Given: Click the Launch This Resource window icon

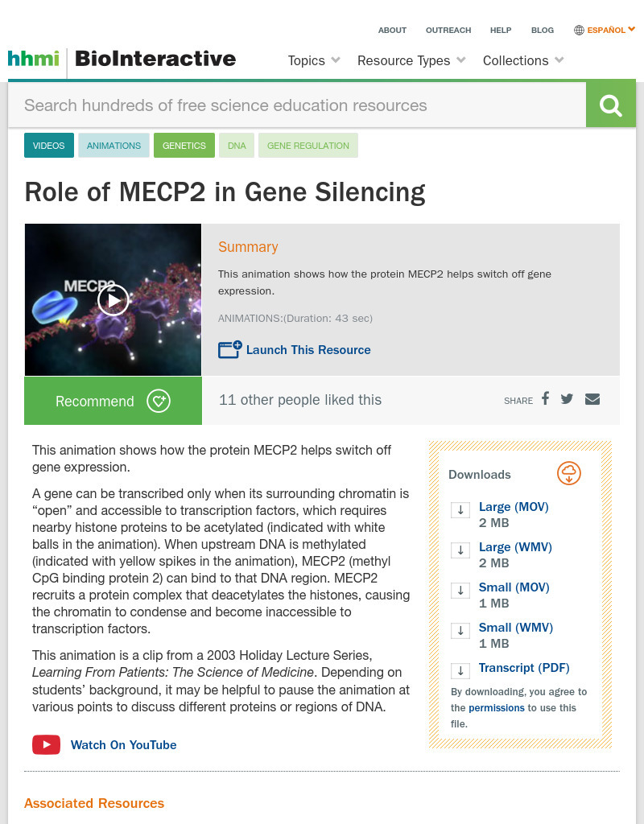Looking at the screenshot, I should point(229,349).
